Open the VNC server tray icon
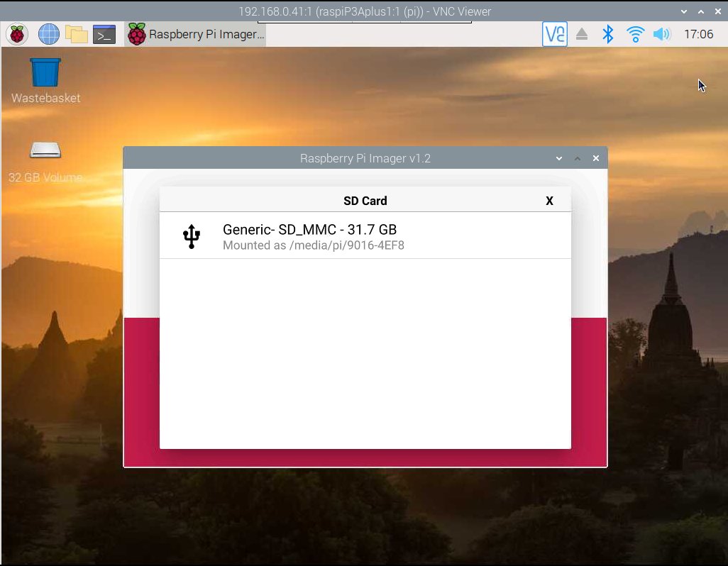Image resolution: width=728 pixels, height=566 pixels. coord(555,34)
